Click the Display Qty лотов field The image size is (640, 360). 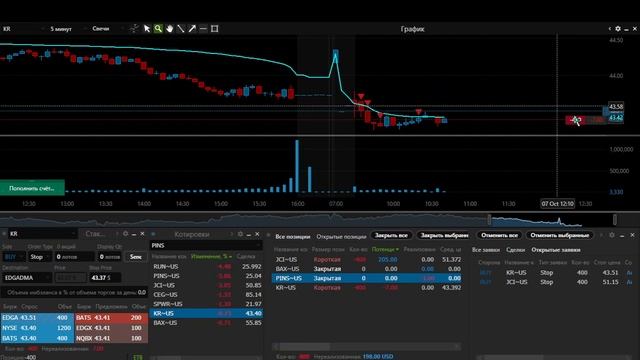point(109,257)
